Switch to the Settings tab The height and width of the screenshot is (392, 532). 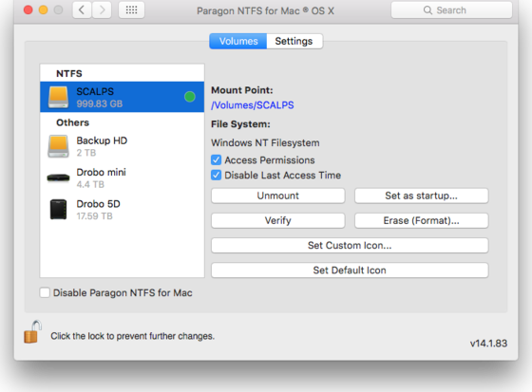(x=294, y=41)
